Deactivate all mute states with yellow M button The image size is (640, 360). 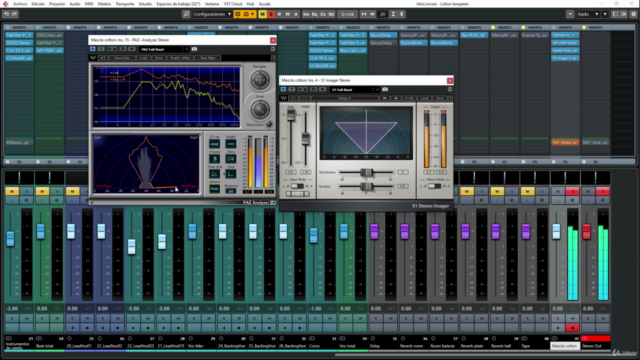click(262, 14)
